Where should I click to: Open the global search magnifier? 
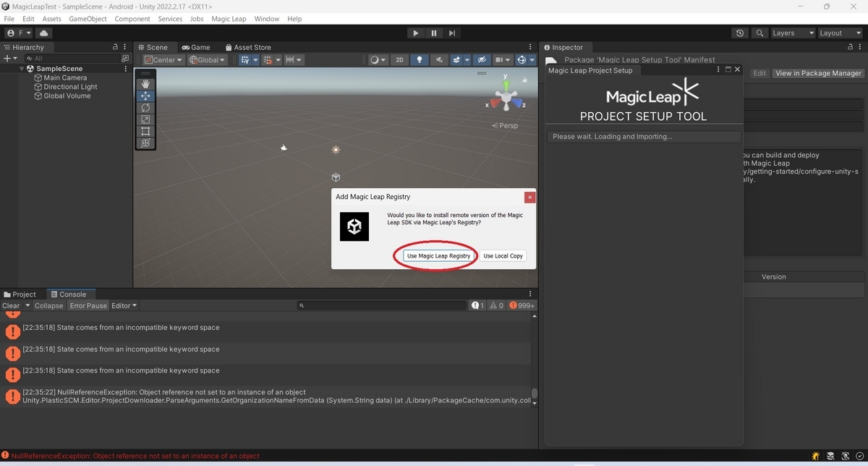[x=759, y=33]
